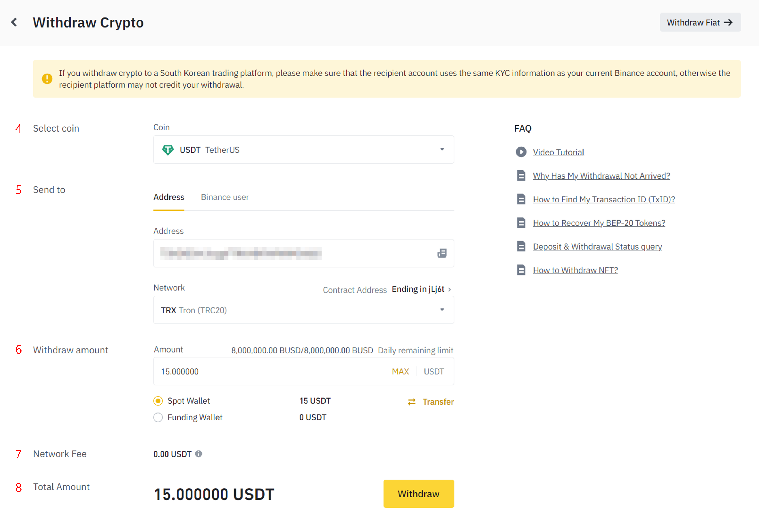The height and width of the screenshot is (532, 759).
Task: Click the 8,000,000.00 BUSD limit value
Action: tap(302, 350)
